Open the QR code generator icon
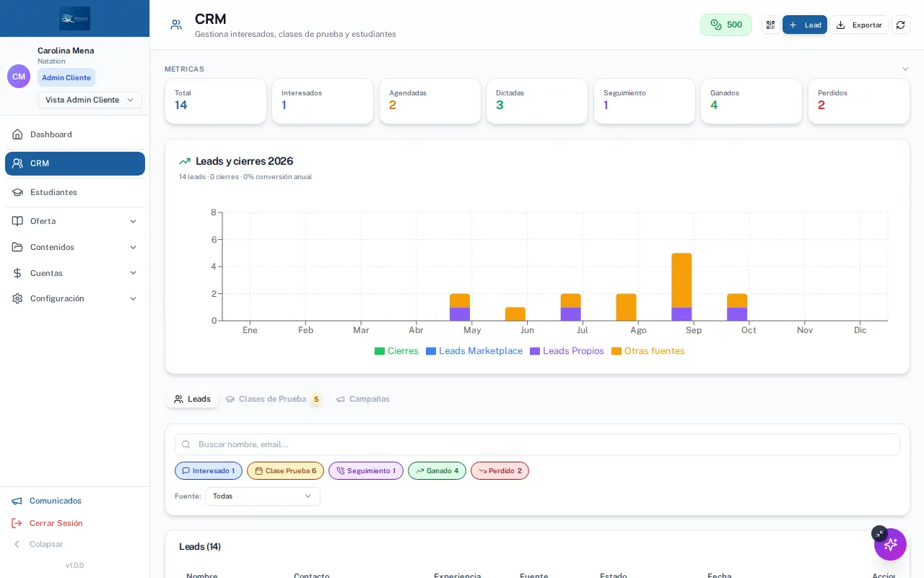This screenshot has width=924, height=578. [770, 25]
